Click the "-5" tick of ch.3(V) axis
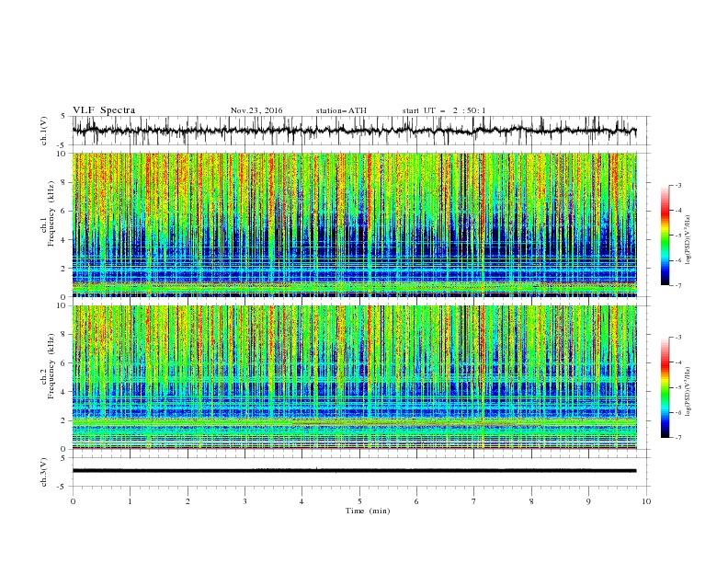Viewport: 728px width, 563px height. click(63, 487)
